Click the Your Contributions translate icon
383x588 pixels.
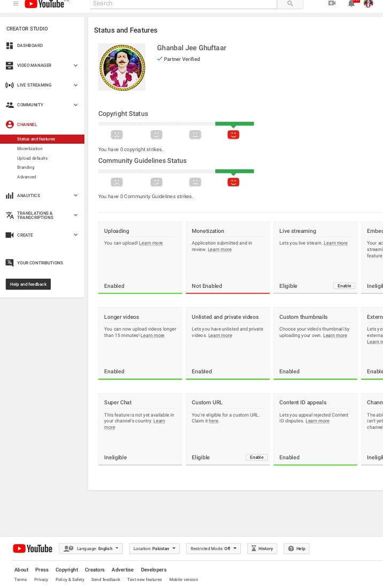(10, 263)
